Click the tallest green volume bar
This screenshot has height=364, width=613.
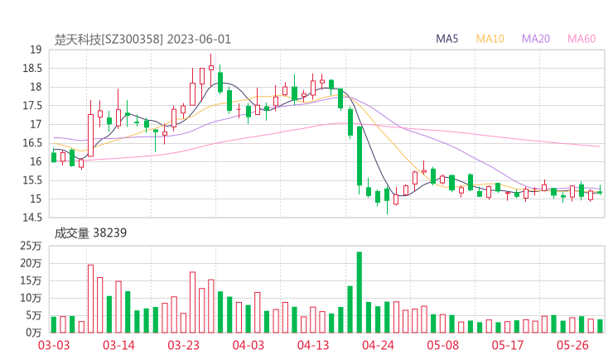pyautogui.click(x=360, y=292)
